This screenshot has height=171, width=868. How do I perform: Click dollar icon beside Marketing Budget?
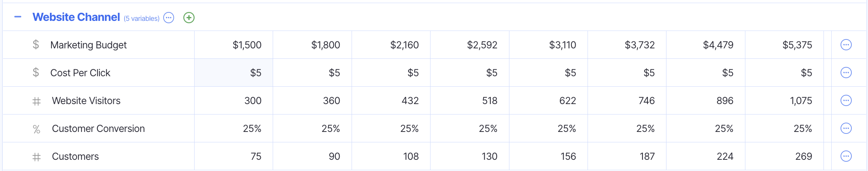click(36, 45)
